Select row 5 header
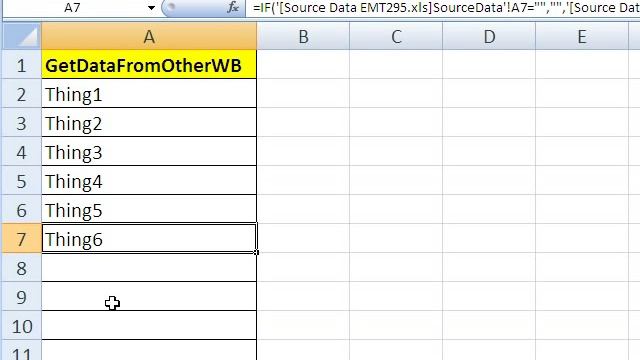The height and width of the screenshot is (360, 640). coord(22,181)
